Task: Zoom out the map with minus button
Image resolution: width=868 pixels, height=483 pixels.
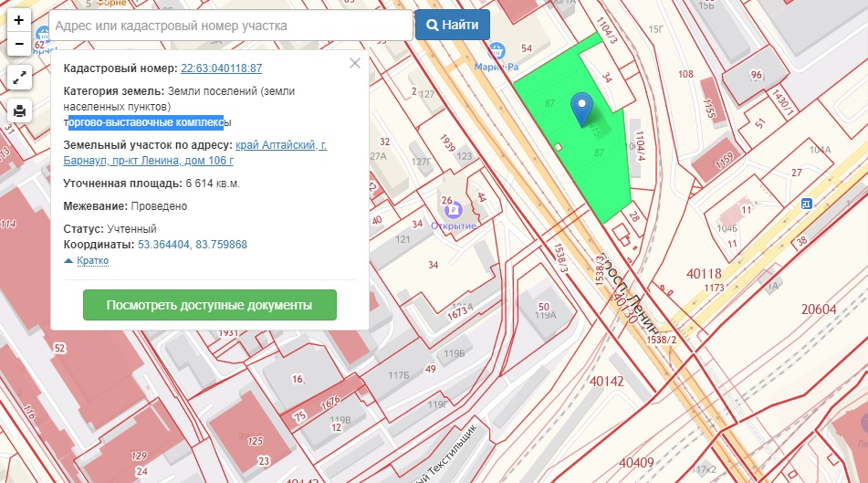Action: coord(19,43)
